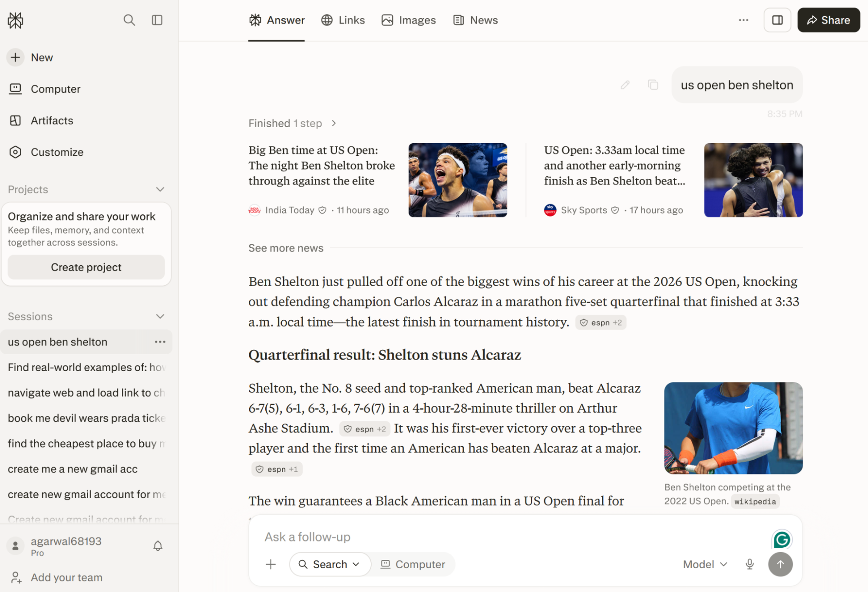Collapse the Projects section chevron

pyautogui.click(x=160, y=190)
